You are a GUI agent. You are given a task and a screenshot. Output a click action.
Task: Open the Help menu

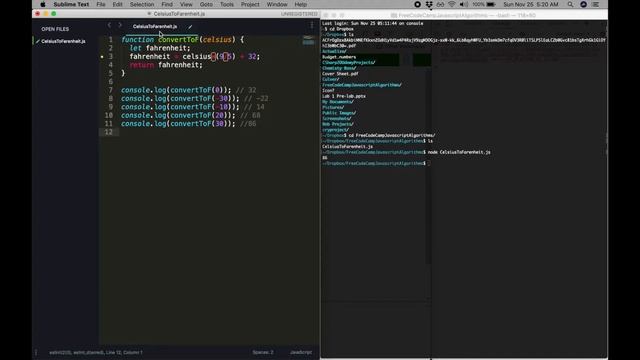300,4
